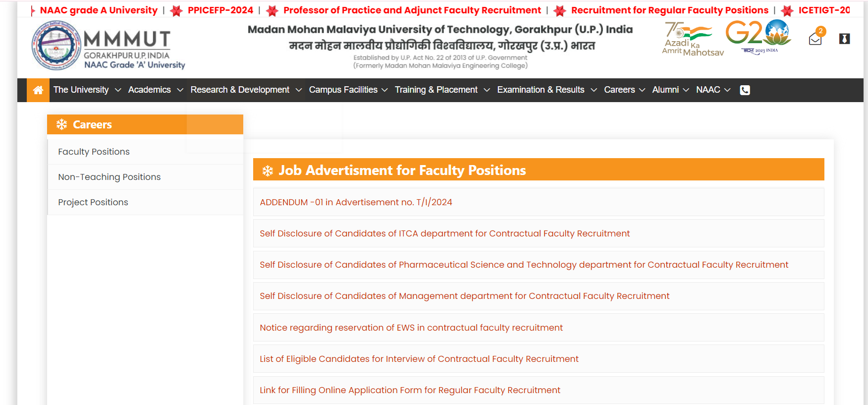Expand Research & Development dropdown arrow
The width and height of the screenshot is (868, 405).
(x=299, y=90)
